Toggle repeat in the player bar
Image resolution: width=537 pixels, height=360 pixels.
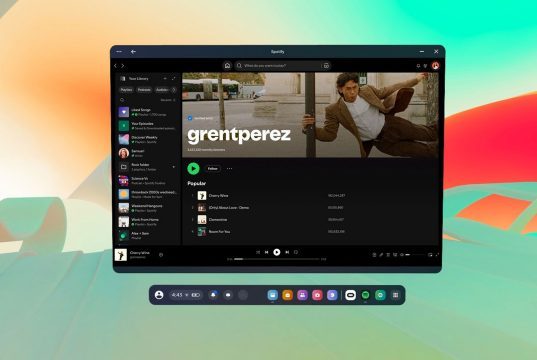click(296, 252)
